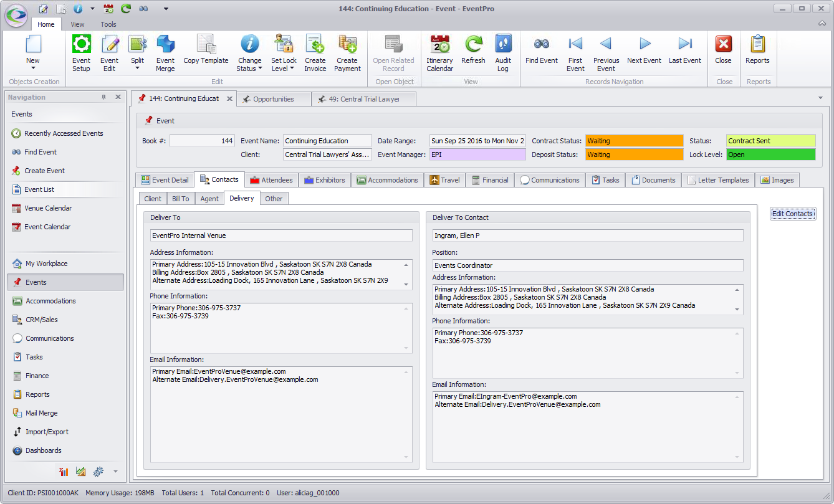Open the Itinerary Calendar
Viewport: 834px width, 504px height.
click(x=439, y=53)
